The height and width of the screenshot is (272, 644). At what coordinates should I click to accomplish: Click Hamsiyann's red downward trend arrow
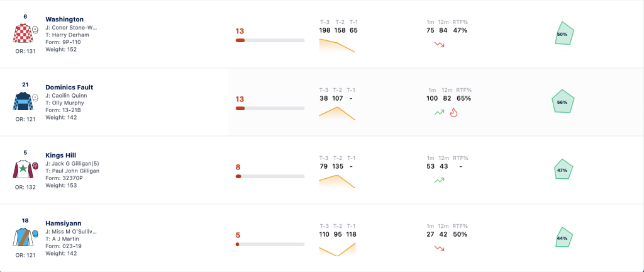(440, 248)
